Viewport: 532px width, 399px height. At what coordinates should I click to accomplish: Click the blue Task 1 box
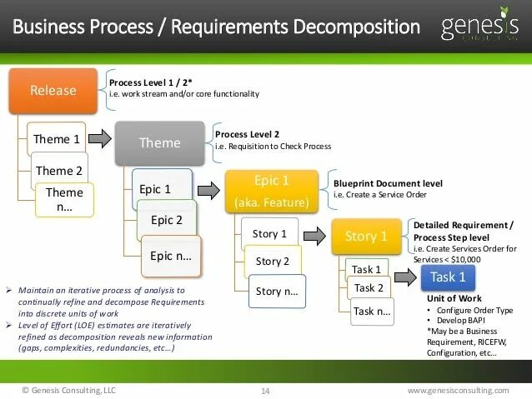(x=448, y=277)
